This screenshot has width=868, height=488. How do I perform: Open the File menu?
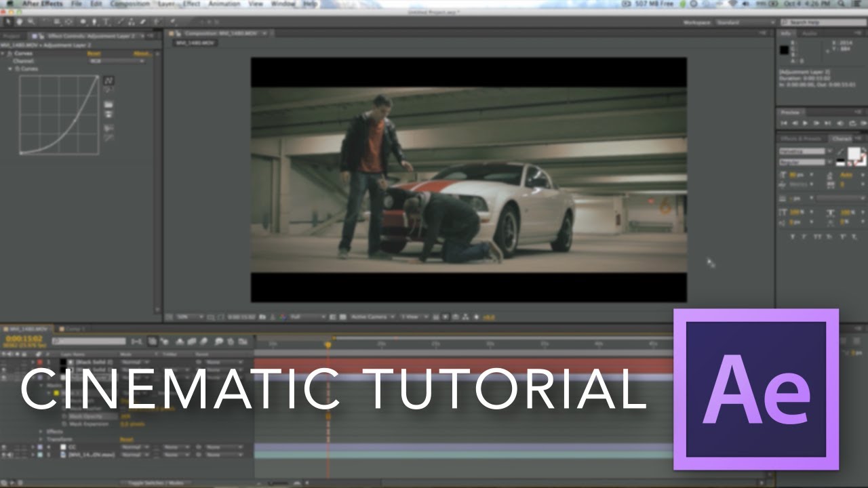tap(75, 4)
